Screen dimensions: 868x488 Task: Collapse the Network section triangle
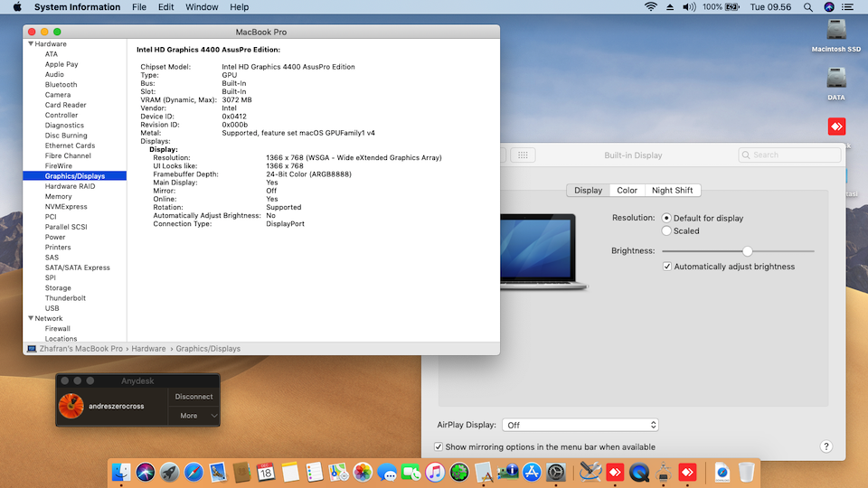[31, 318]
